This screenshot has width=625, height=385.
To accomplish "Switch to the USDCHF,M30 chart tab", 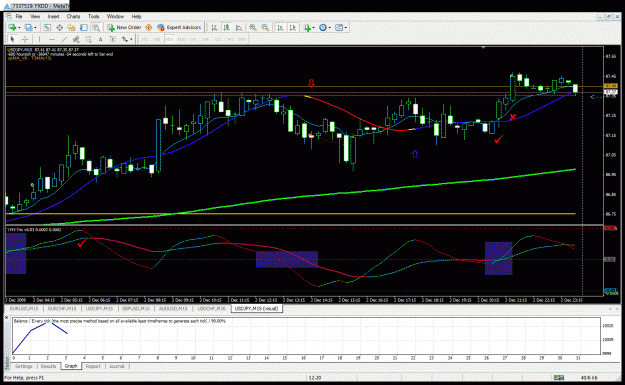I will (211, 309).
